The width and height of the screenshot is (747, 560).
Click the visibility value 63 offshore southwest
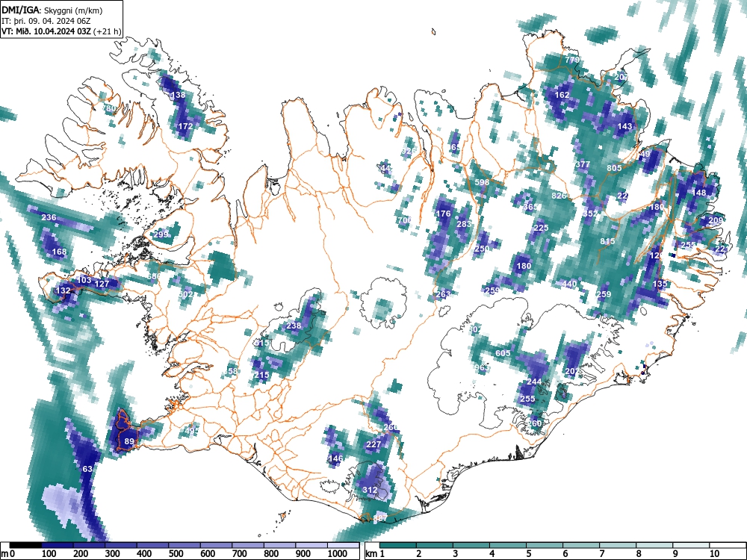coord(87,469)
